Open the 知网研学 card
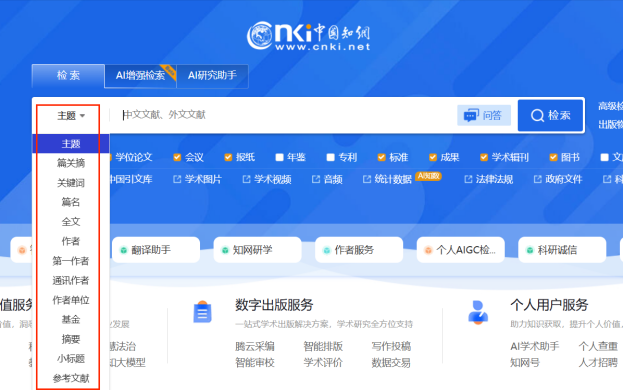 (x=257, y=250)
